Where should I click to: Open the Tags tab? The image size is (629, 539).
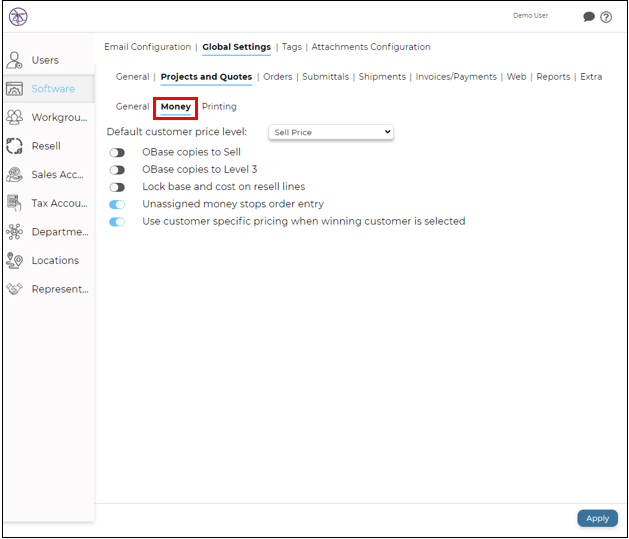292,47
